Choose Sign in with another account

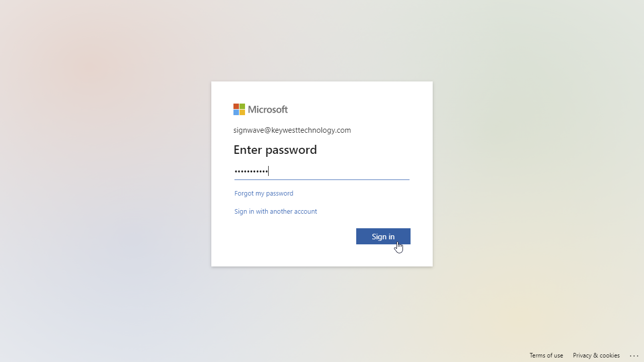[x=276, y=211]
